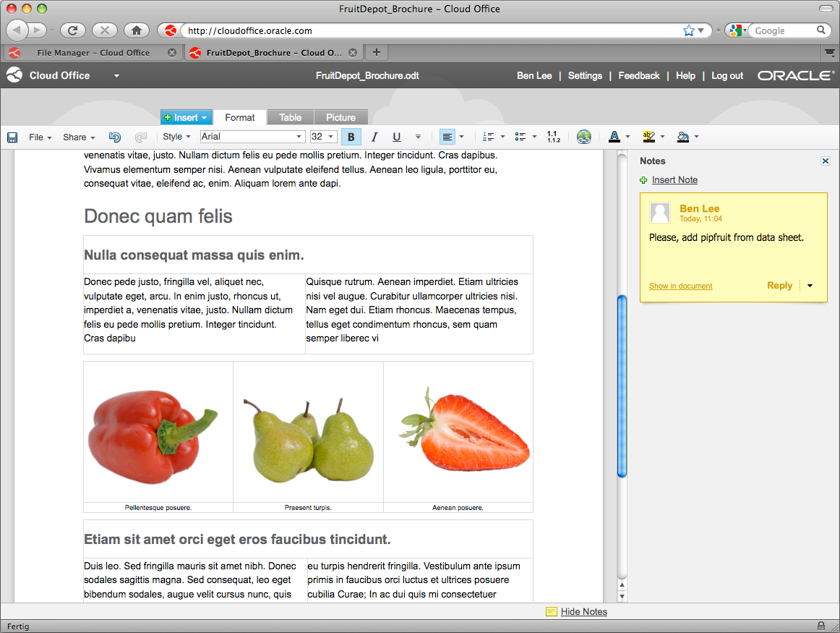Screen dimensions: 840x633
Task: Open the font name dropdown
Action: [299, 137]
